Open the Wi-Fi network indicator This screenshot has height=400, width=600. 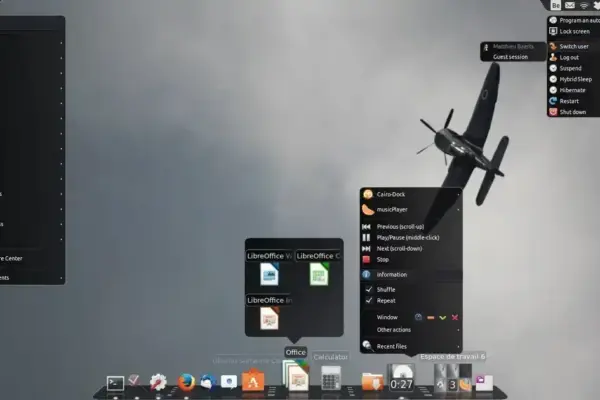point(584,5)
